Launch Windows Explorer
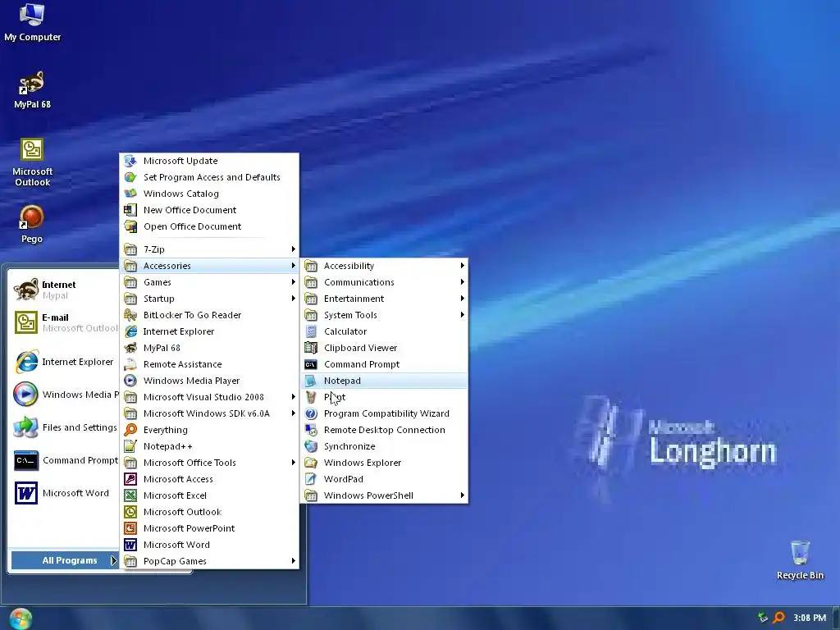This screenshot has width=840, height=630. point(384,463)
